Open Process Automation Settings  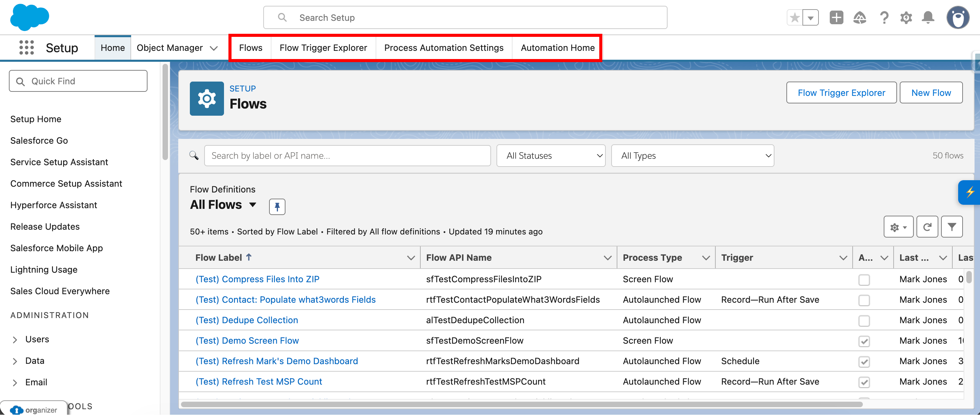click(x=444, y=47)
